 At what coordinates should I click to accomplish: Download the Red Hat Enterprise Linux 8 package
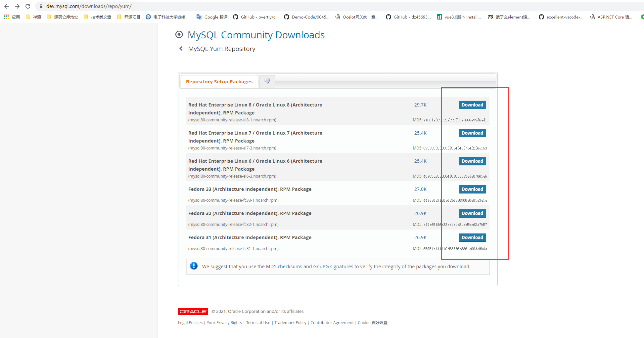[472, 105]
